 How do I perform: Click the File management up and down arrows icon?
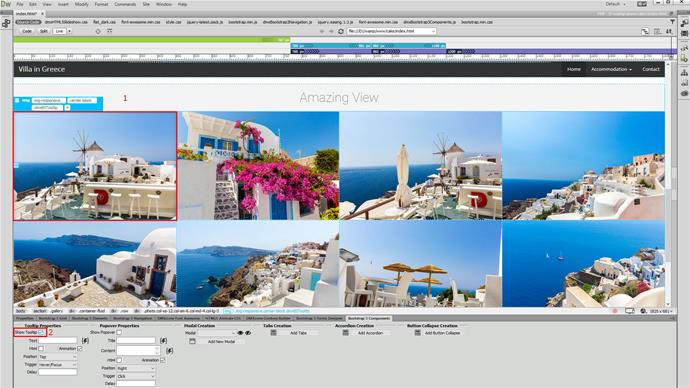click(x=669, y=31)
